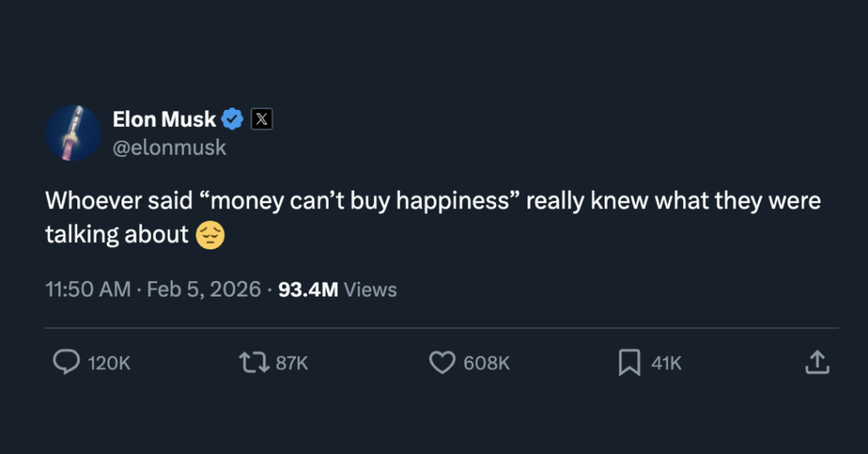This screenshot has height=454, width=868.
Task: Click the reply speech bubble icon
Action: click(66, 363)
